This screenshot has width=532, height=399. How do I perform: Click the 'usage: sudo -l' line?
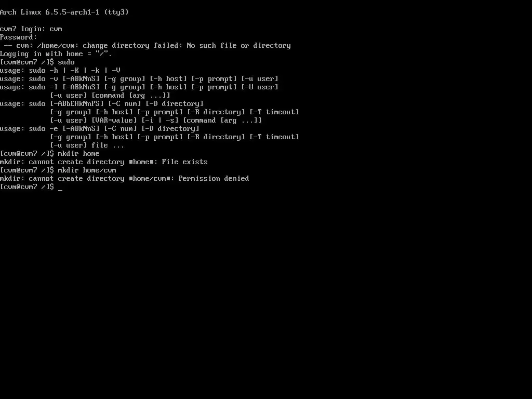(139, 87)
